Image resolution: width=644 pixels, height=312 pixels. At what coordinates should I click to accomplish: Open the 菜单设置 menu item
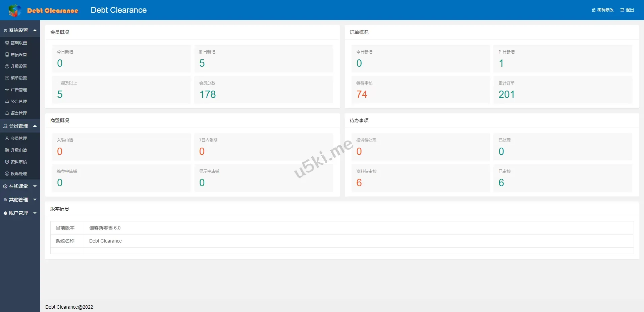coord(19,78)
